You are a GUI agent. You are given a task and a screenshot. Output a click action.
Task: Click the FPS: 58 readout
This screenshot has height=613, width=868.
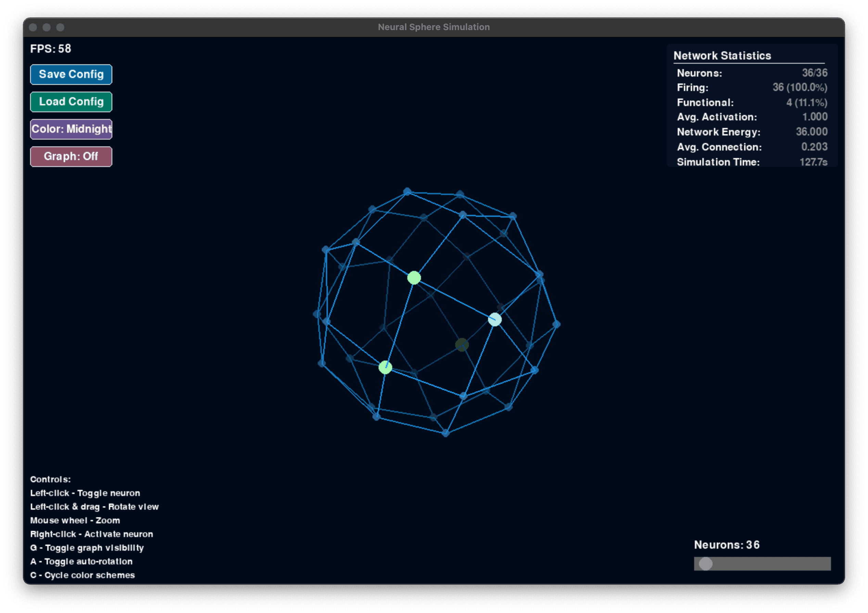coord(51,49)
